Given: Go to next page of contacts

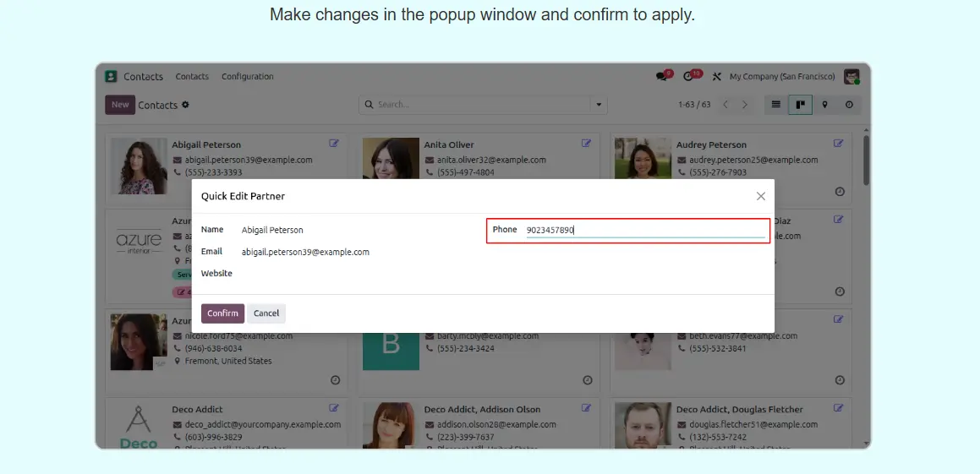Looking at the screenshot, I should (x=745, y=105).
